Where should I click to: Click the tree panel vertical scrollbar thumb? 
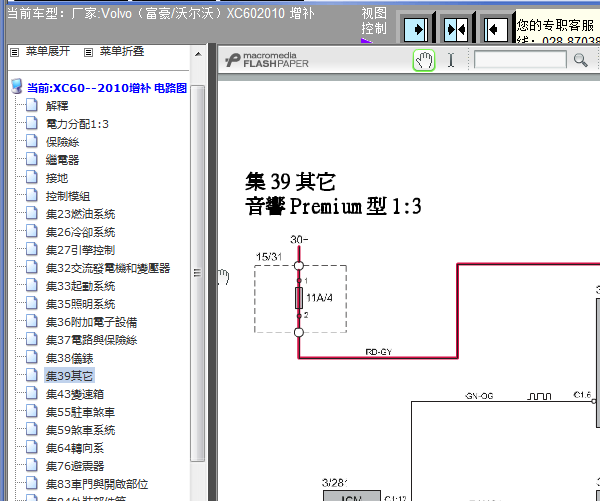(197, 273)
